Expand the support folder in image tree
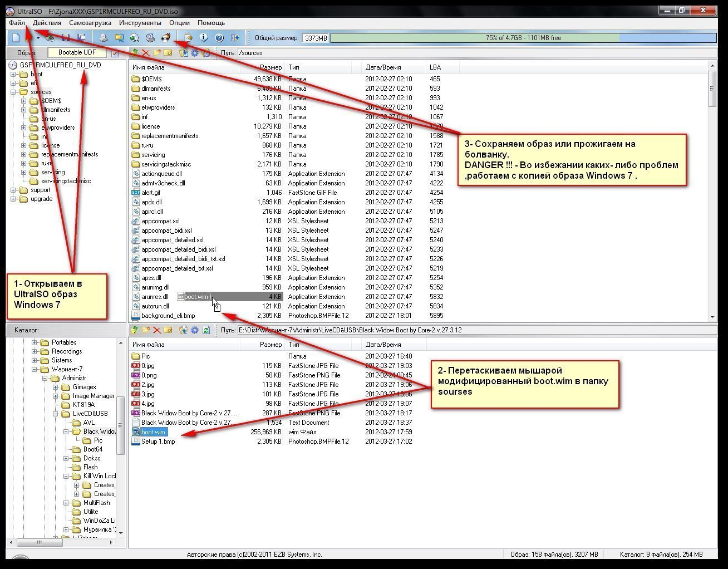 [13, 190]
